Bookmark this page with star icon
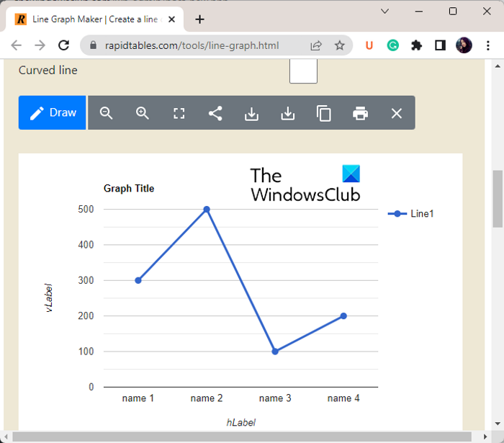Viewport: 504px width, 443px height. pyautogui.click(x=340, y=45)
